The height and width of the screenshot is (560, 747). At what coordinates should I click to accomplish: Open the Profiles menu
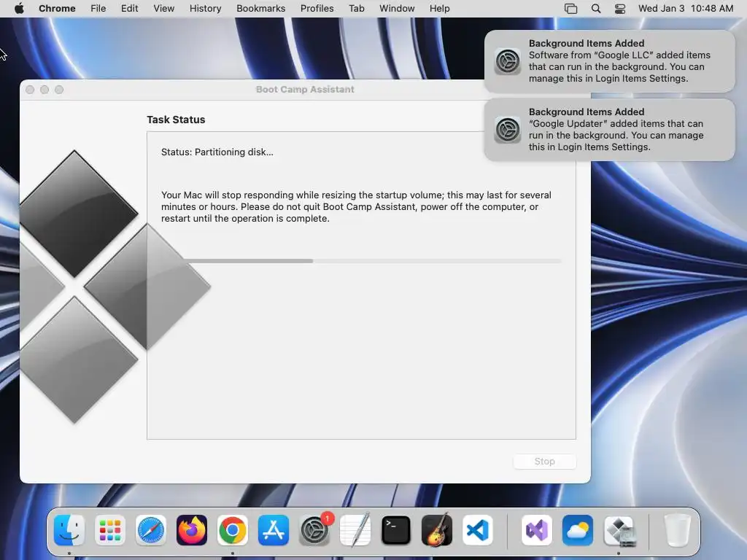pyautogui.click(x=317, y=9)
